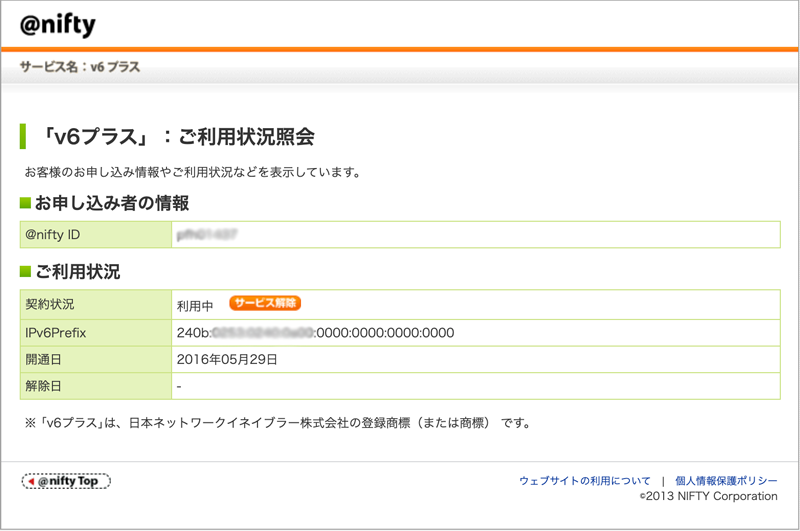Click the ©2013 NIFTY Corporation copyright text

click(709, 496)
